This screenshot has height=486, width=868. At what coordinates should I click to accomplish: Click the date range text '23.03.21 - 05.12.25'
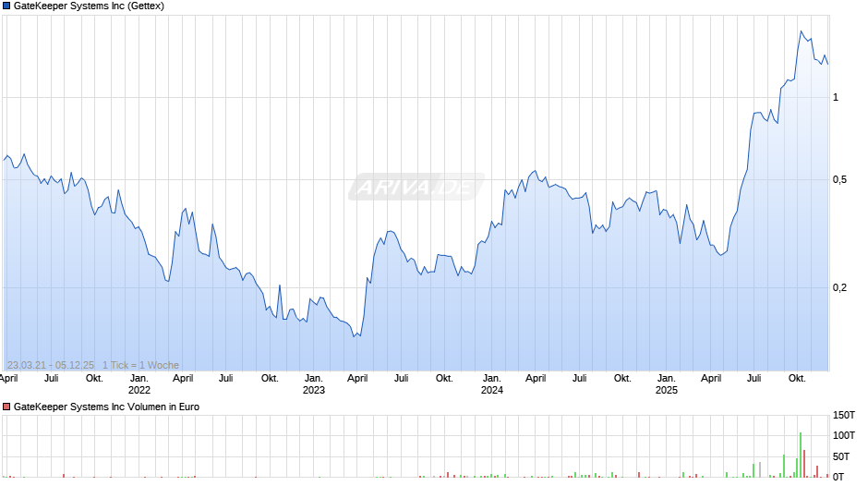pos(51,365)
